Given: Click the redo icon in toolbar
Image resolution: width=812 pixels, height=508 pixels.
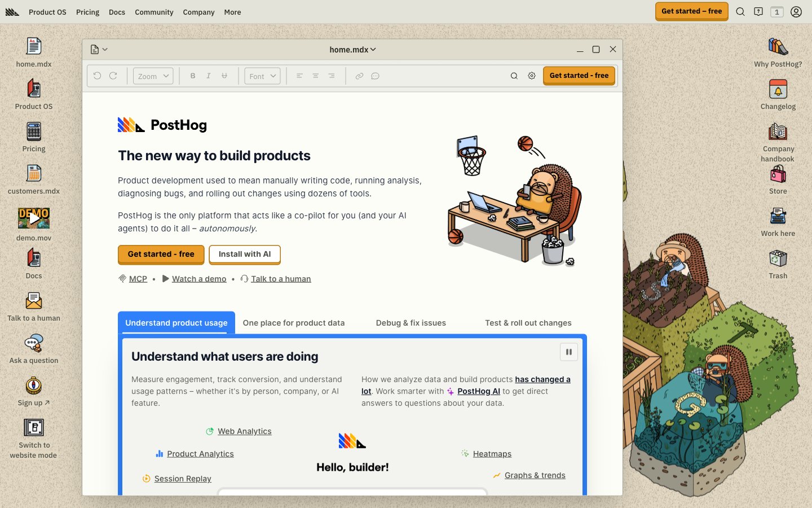Looking at the screenshot, I should click(113, 76).
